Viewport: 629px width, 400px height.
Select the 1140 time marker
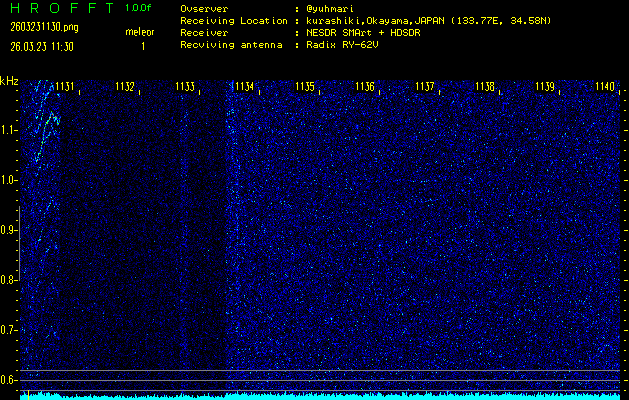[x=604, y=87]
